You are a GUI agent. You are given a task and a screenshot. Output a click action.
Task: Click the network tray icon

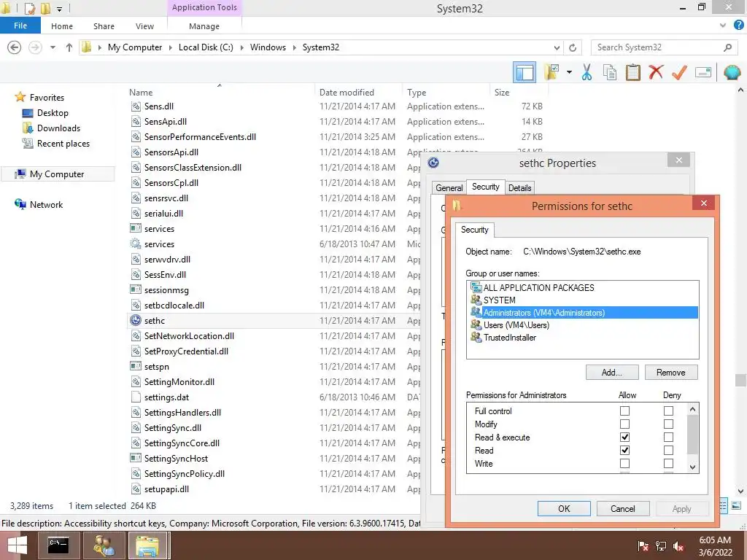(661, 546)
